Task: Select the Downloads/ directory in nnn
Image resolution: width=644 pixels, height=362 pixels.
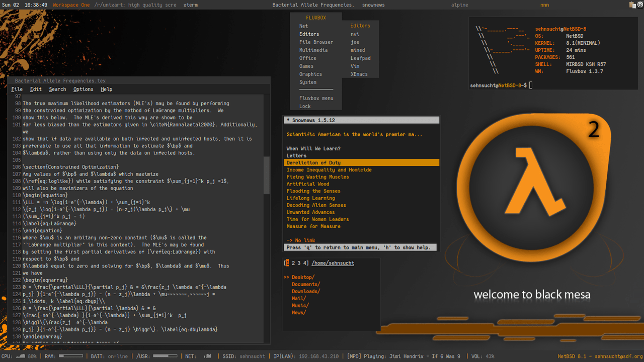Action: (x=305, y=291)
